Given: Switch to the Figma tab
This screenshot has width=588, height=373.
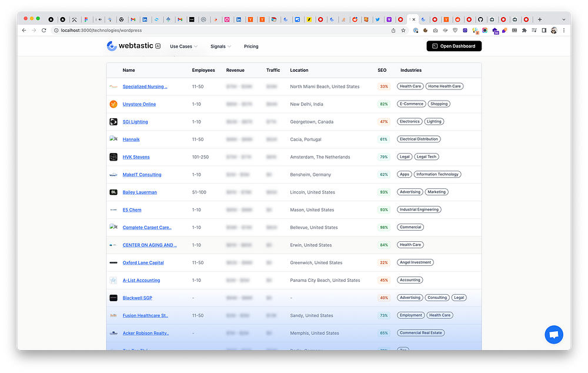Looking at the screenshot, I should [86, 19].
